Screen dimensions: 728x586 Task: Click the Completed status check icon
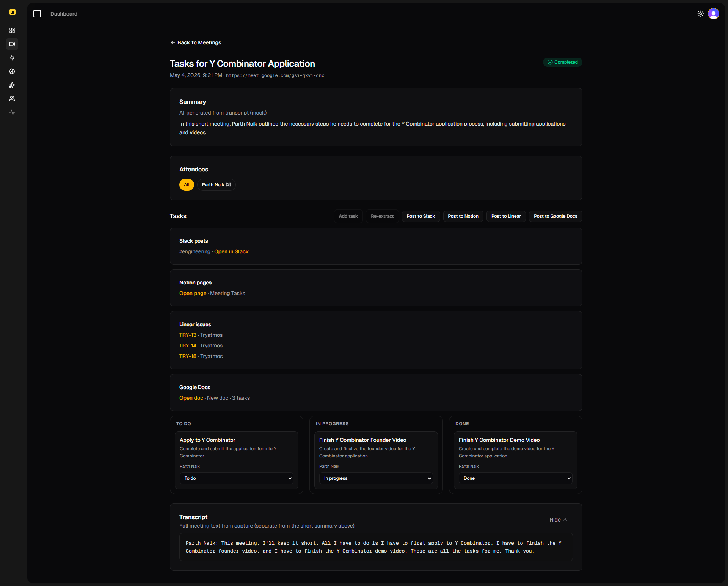(550, 62)
